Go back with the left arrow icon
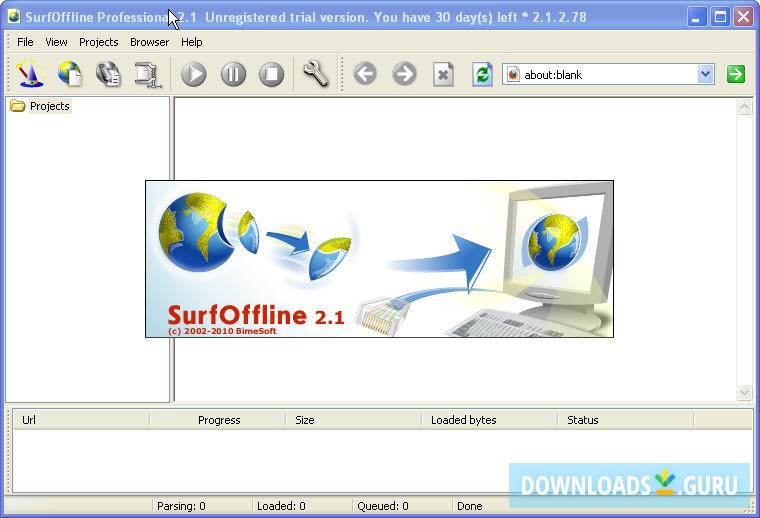The width and height of the screenshot is (760, 518). tap(365, 74)
